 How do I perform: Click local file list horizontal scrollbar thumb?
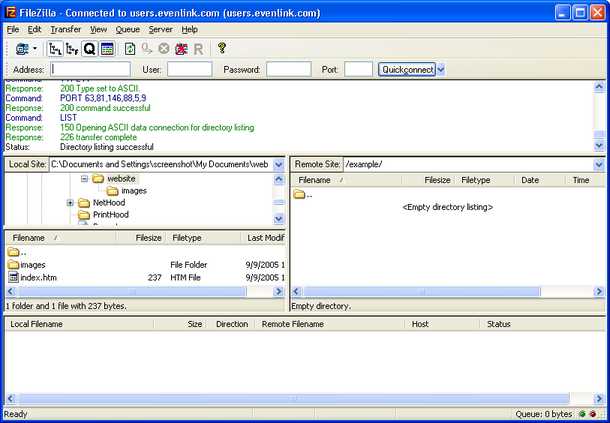[x=132, y=291]
